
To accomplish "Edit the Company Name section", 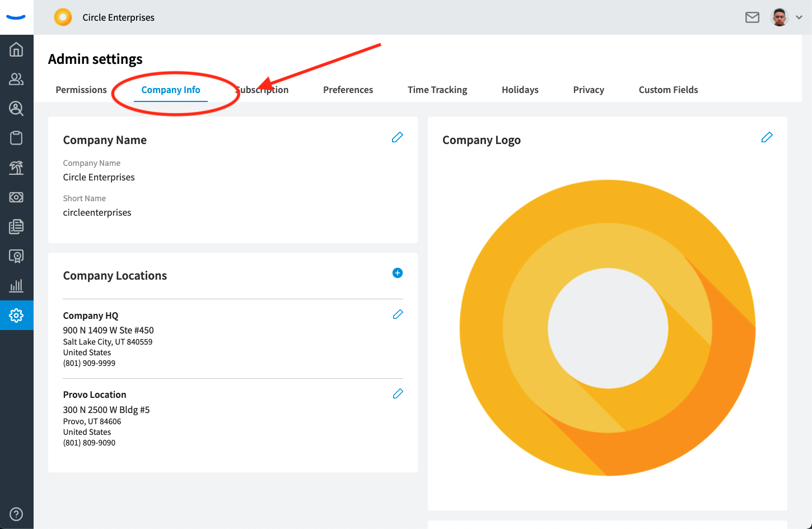I will click(397, 137).
